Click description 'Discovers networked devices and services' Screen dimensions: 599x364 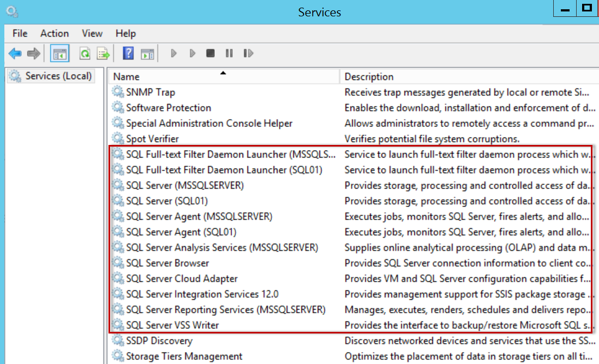(x=469, y=341)
